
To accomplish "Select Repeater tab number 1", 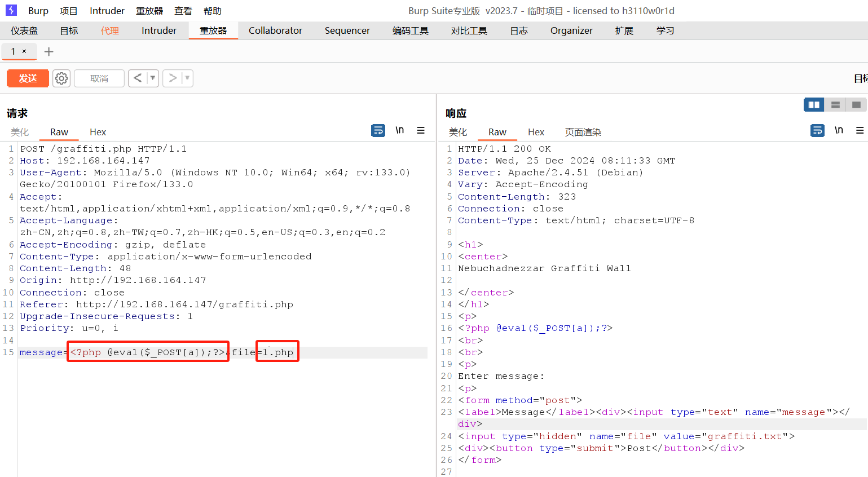I will (x=14, y=51).
